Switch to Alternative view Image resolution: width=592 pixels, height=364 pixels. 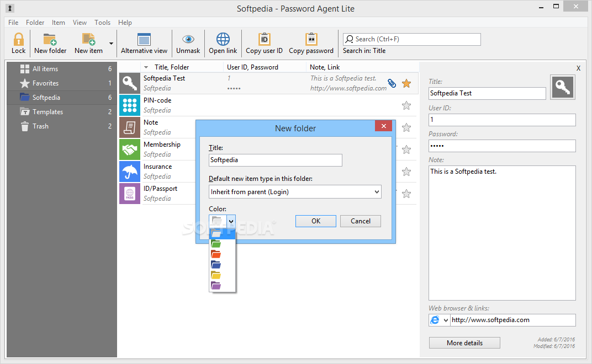point(144,43)
